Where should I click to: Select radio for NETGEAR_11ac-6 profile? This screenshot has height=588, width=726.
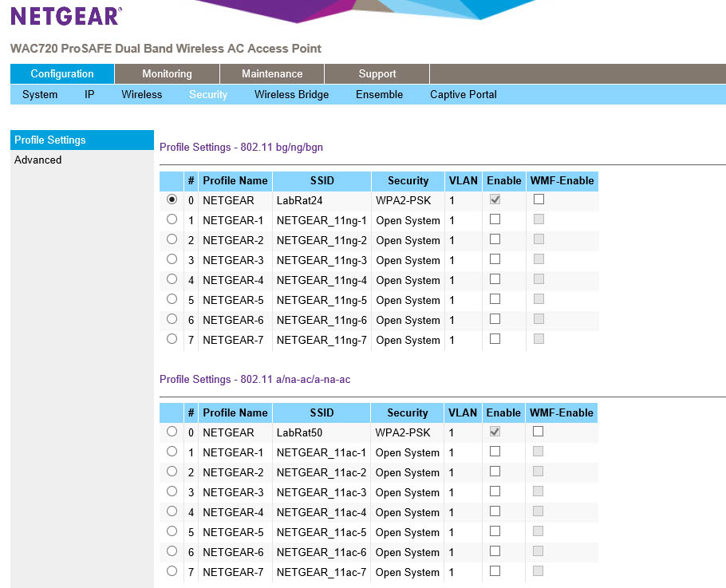click(172, 551)
